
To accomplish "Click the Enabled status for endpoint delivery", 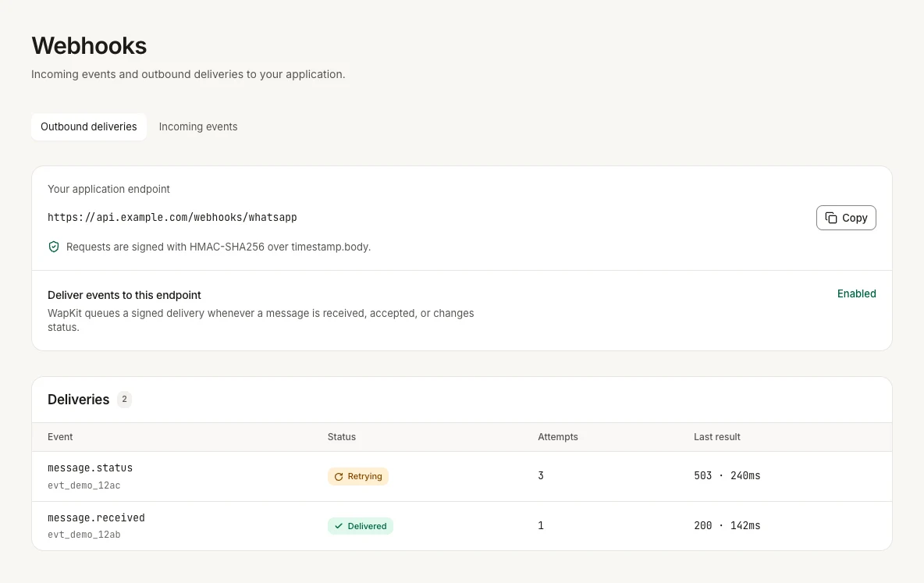I will click(856, 293).
